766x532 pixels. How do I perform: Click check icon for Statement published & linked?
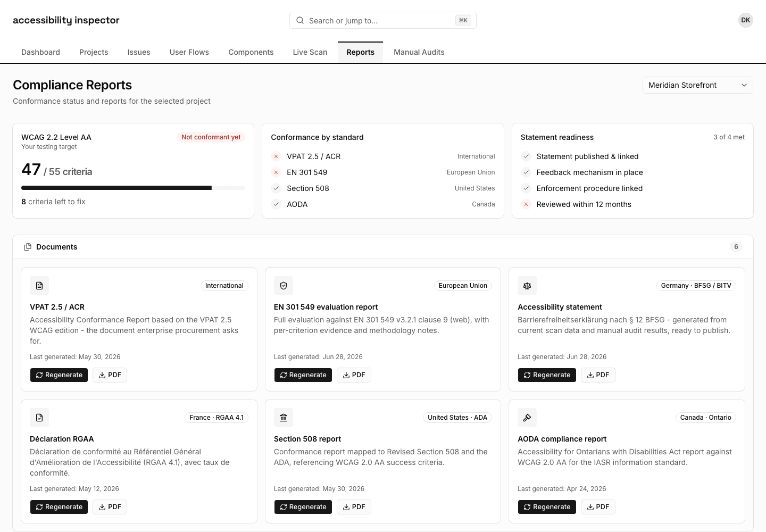click(x=526, y=156)
